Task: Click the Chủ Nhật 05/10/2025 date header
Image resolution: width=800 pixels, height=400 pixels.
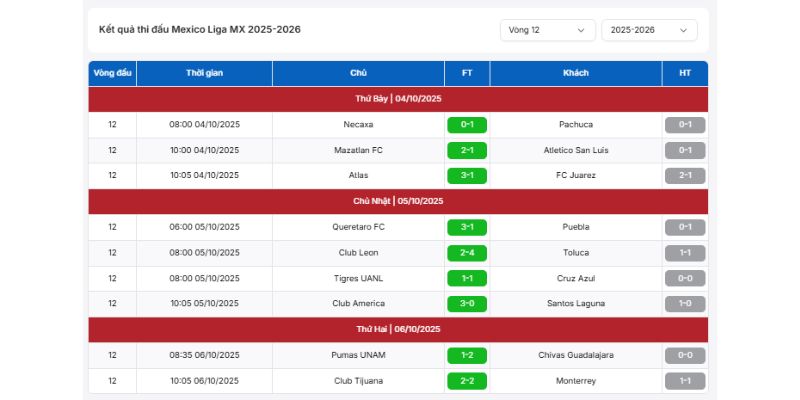Action: [x=398, y=201]
